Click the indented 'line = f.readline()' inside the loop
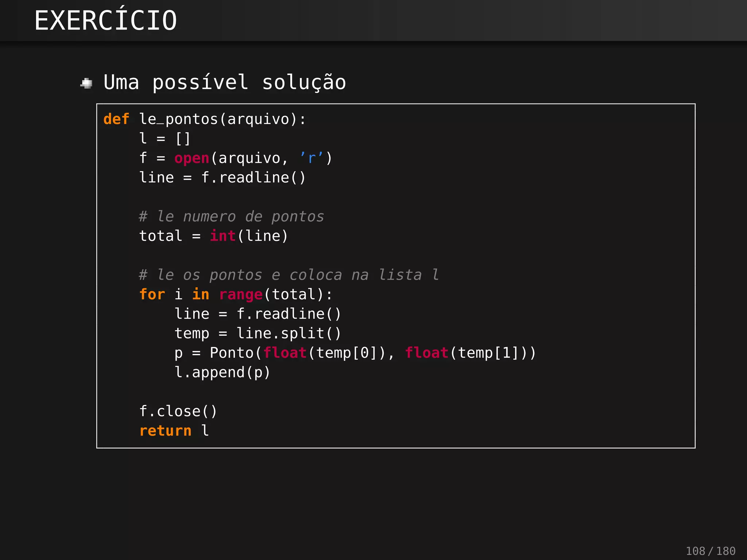 [x=258, y=314]
